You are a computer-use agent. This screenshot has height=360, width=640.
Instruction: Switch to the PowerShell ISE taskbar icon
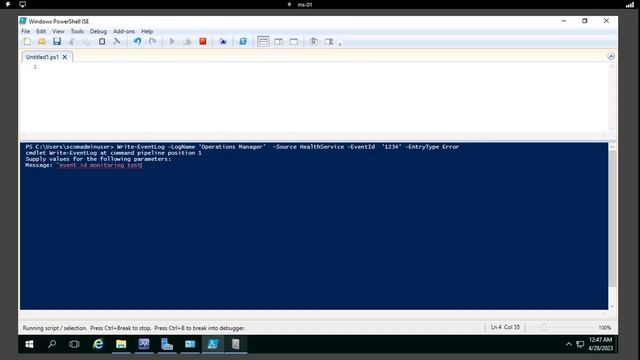pyautogui.click(x=213, y=344)
